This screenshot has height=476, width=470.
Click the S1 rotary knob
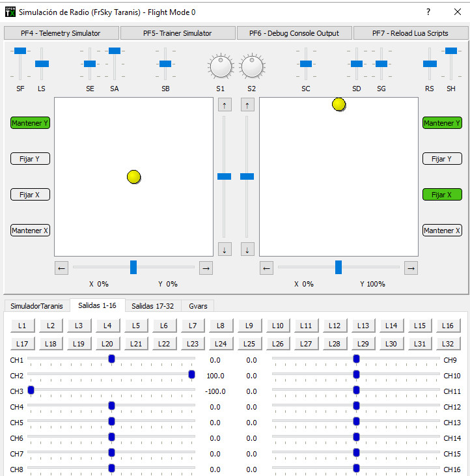[x=220, y=66]
